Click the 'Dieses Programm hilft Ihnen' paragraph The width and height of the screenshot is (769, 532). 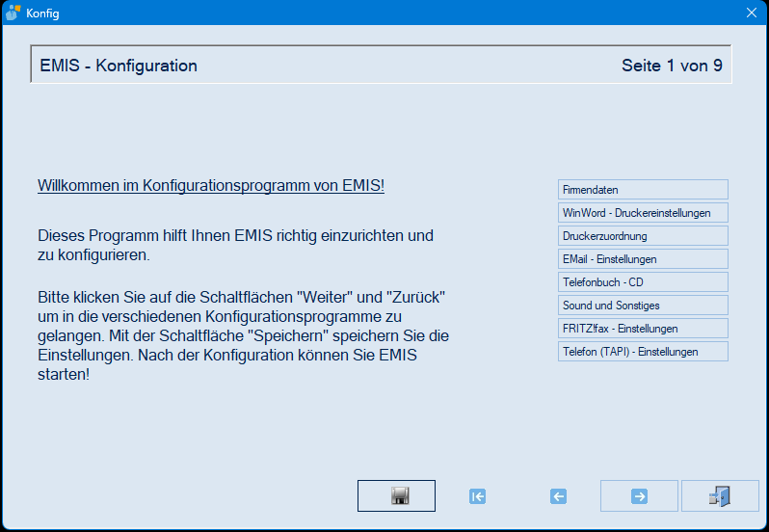click(x=235, y=245)
